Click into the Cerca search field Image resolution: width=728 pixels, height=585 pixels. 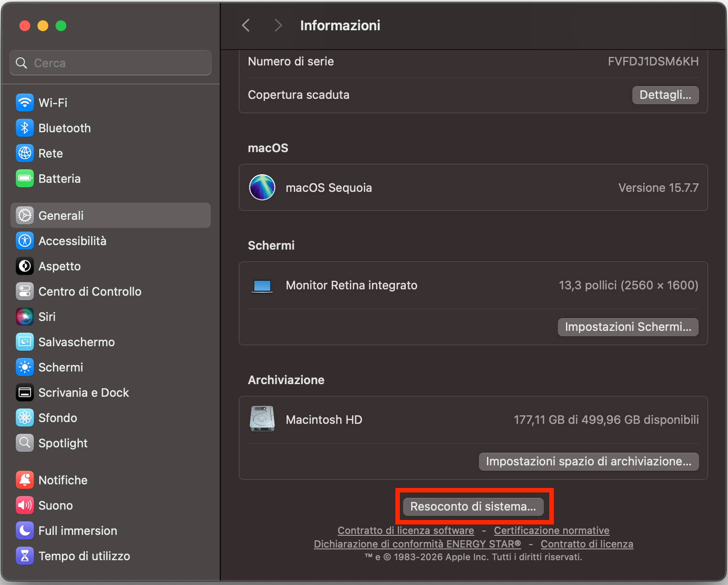(111, 63)
